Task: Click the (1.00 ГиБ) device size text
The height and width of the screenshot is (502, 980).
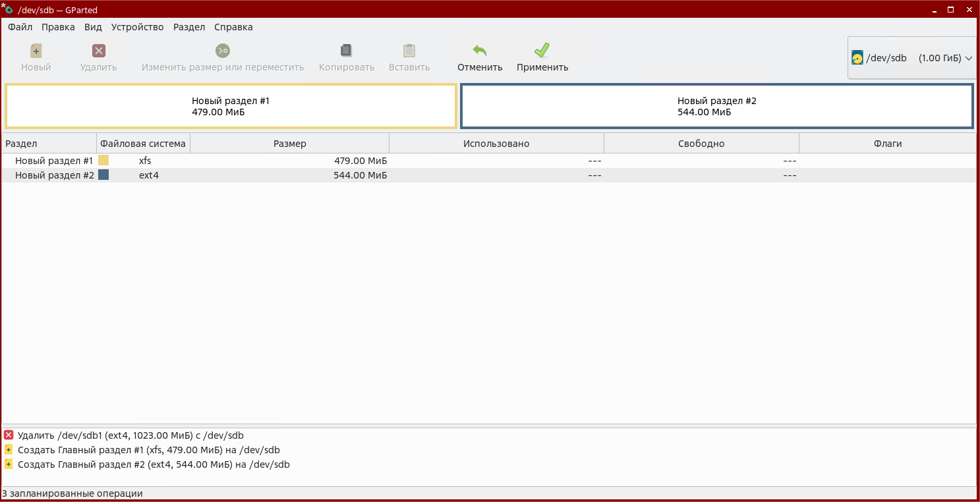Action: pos(940,58)
